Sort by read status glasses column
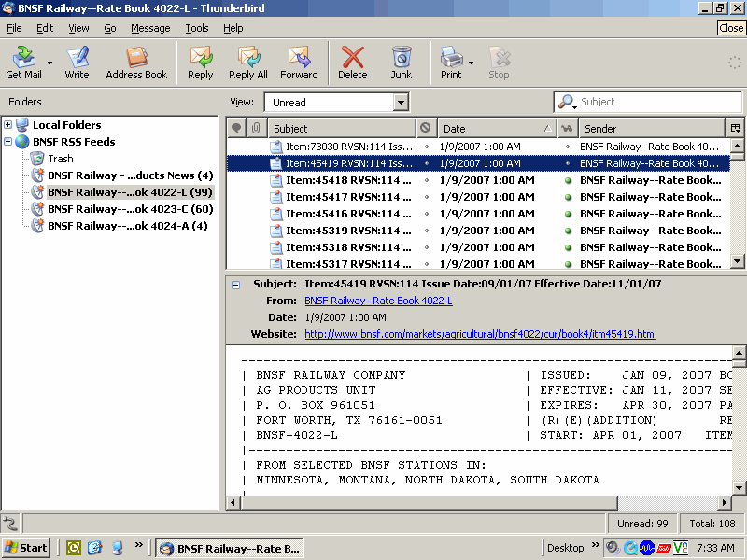Viewport: 747px width, 560px height. (x=567, y=128)
